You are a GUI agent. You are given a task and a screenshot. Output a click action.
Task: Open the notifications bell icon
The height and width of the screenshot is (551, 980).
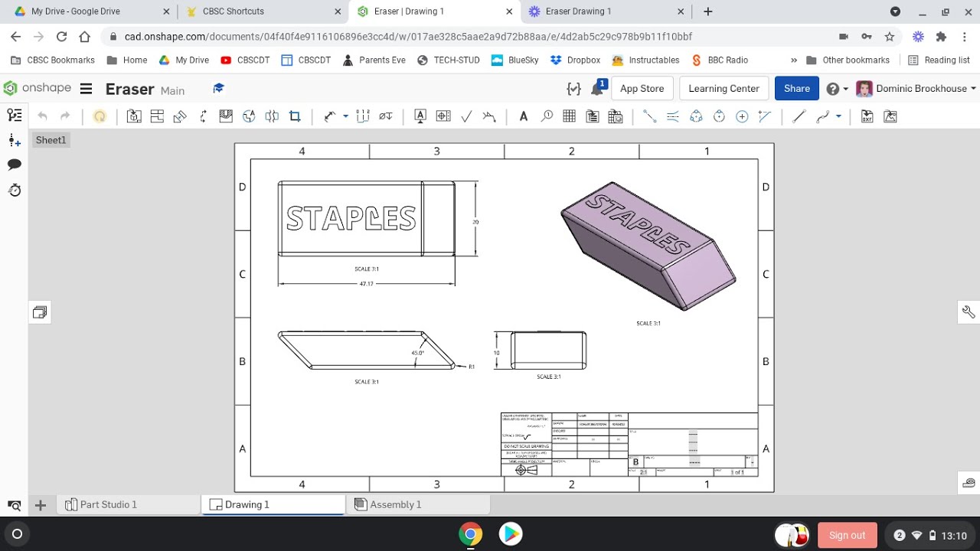597,89
